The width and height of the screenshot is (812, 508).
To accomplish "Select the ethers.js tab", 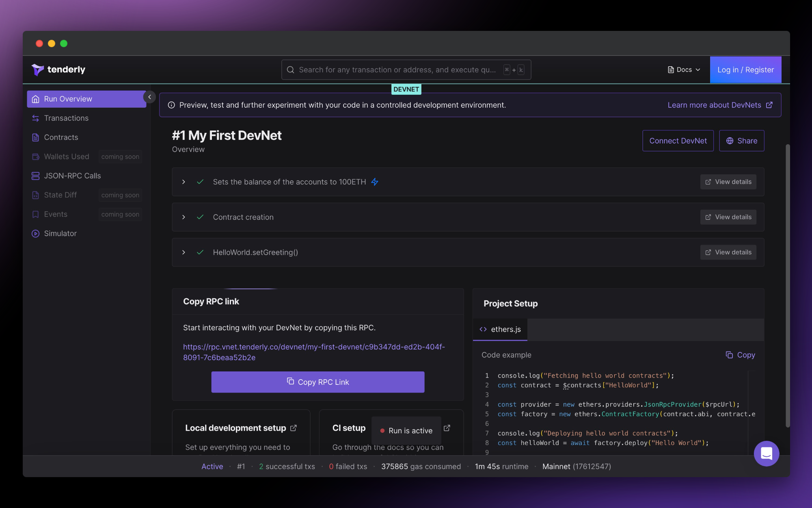I will 500,329.
